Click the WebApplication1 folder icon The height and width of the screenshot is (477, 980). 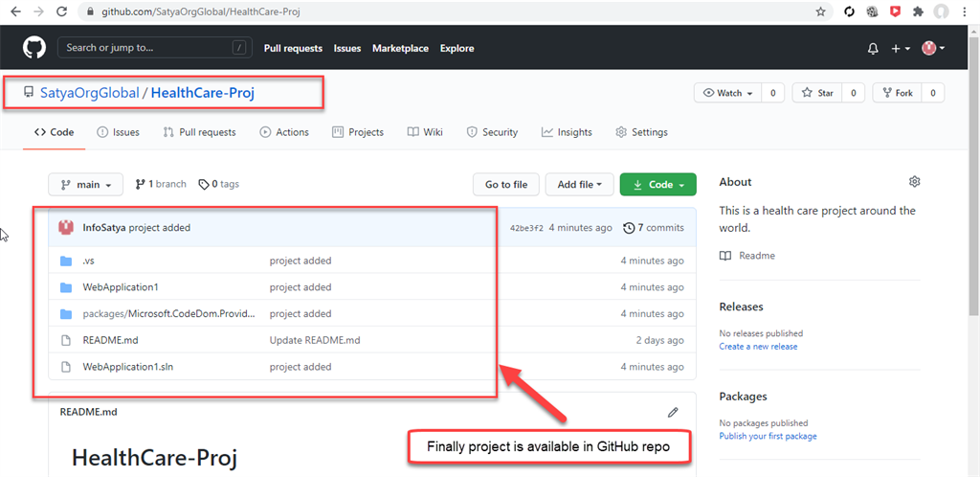coord(66,287)
